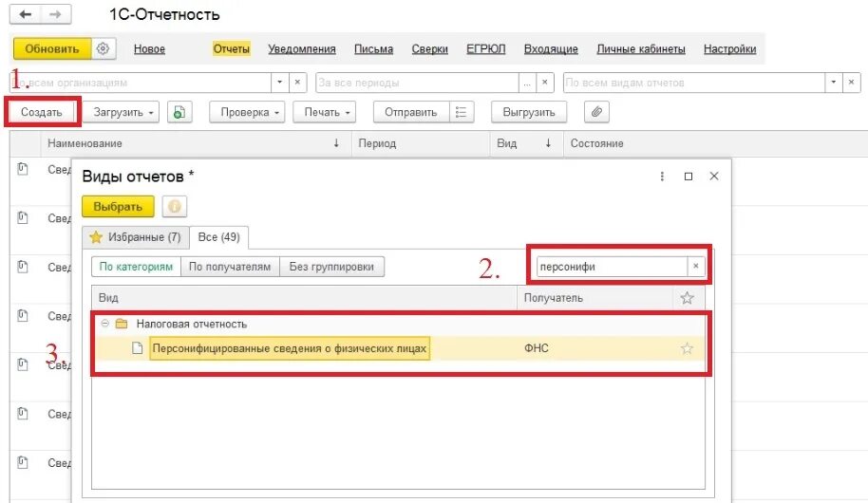
Task: Clear the report types filter
Action: tap(851, 83)
